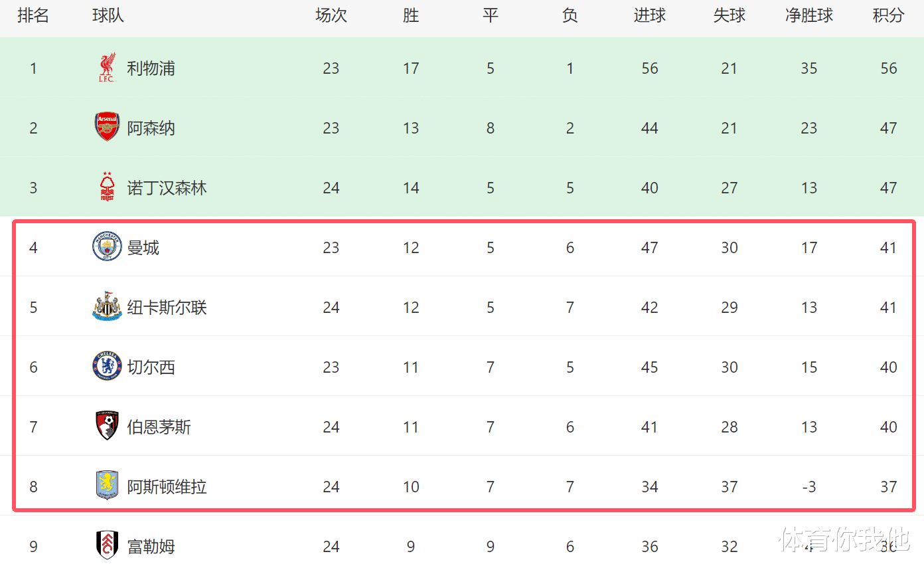Click 曼城's points value 41
The image size is (924, 570).
(888, 248)
